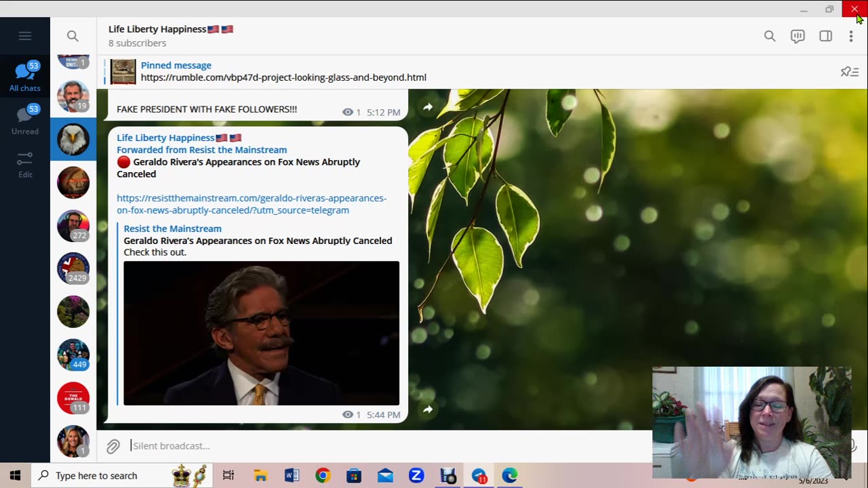Open the Edit folders option
Viewport: 868px width, 488px height.
coord(25,164)
